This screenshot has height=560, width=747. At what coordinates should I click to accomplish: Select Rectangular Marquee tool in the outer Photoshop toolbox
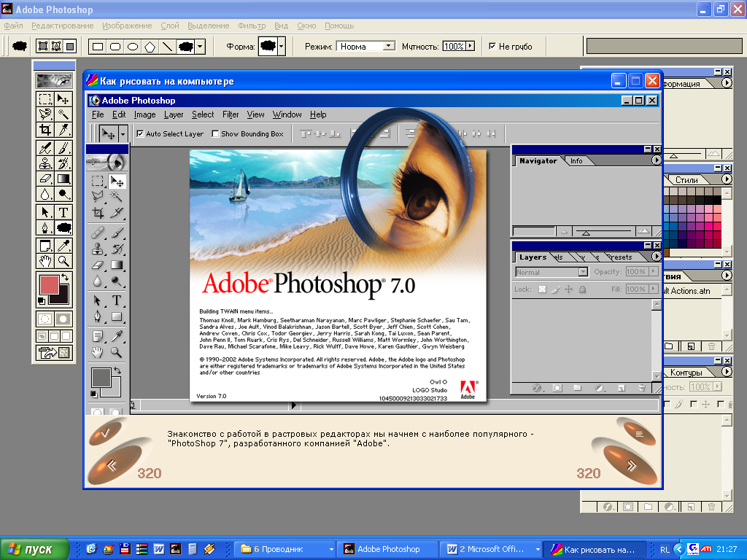(45, 99)
